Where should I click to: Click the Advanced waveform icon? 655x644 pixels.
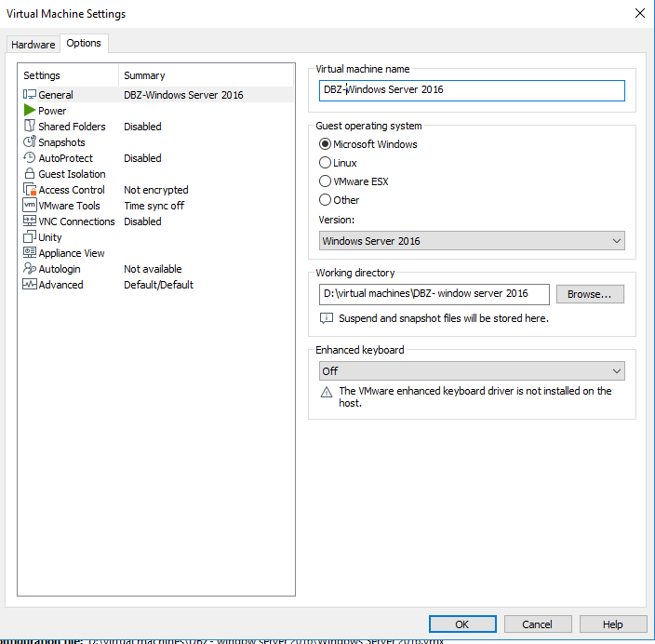29,284
